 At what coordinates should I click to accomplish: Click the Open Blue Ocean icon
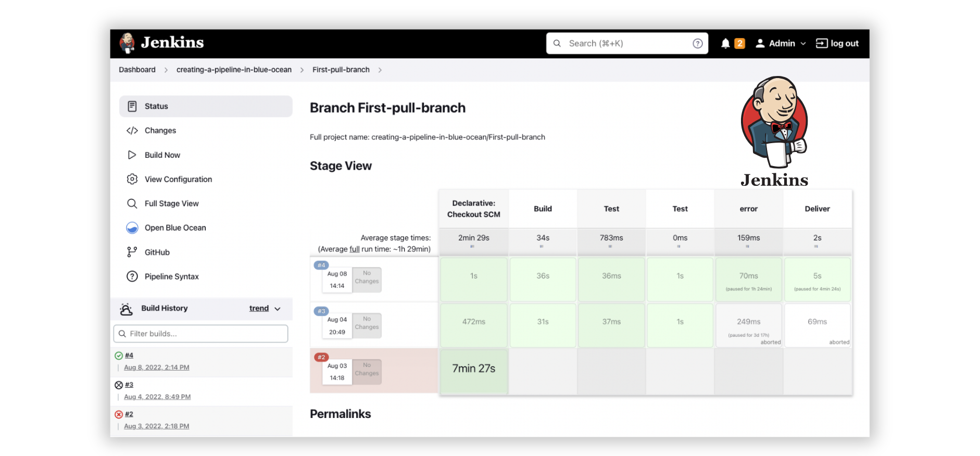point(132,228)
